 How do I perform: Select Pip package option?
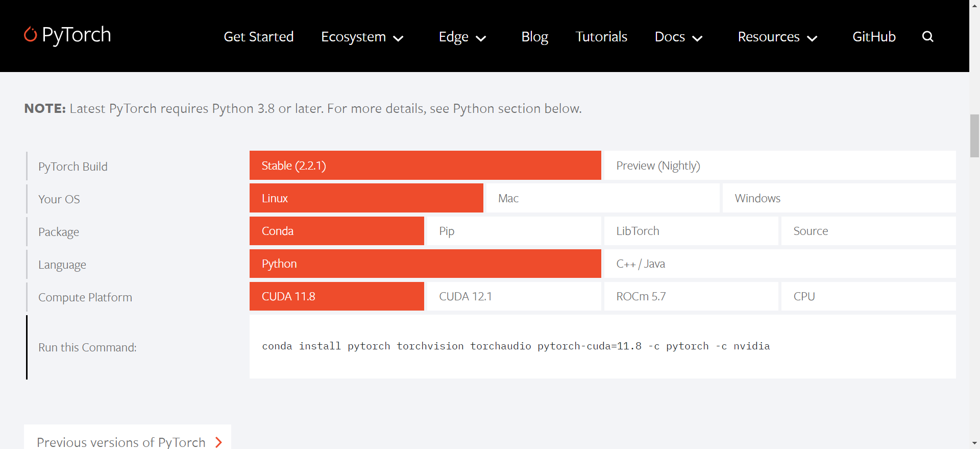pos(514,231)
